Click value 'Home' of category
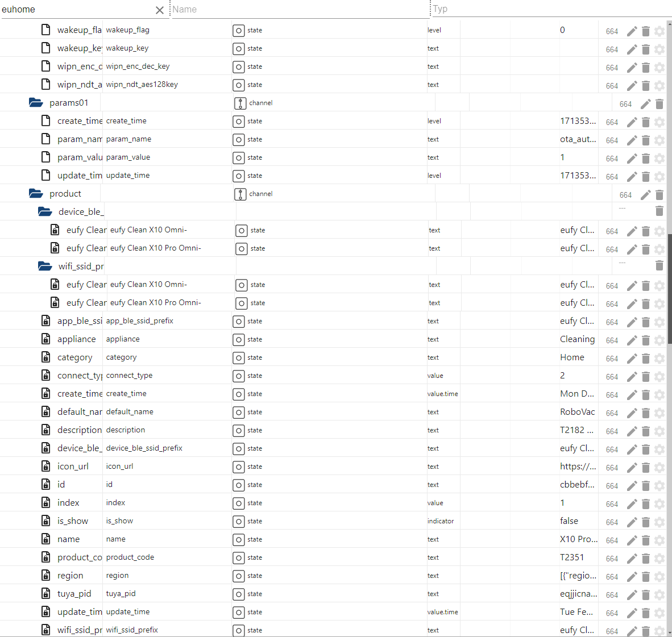 click(572, 357)
